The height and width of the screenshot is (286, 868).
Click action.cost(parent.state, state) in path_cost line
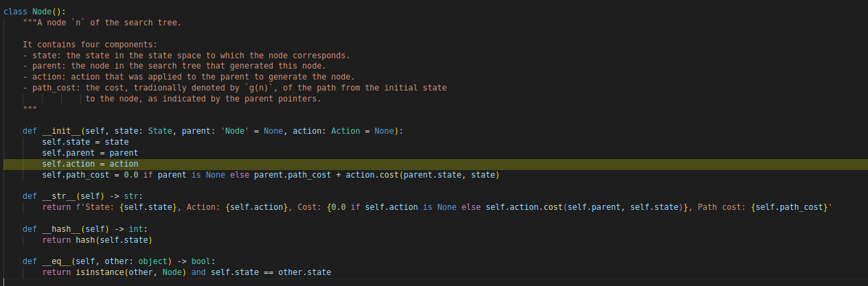coord(422,175)
